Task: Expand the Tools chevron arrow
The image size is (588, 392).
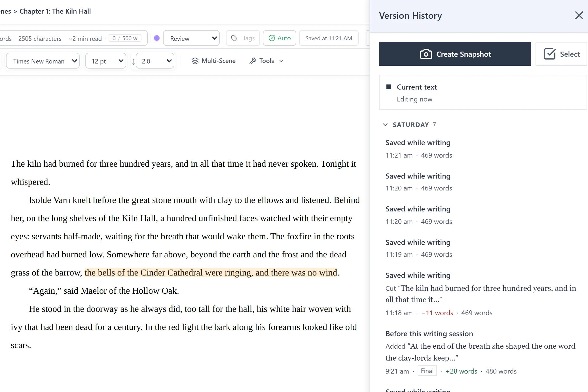Action: click(281, 61)
